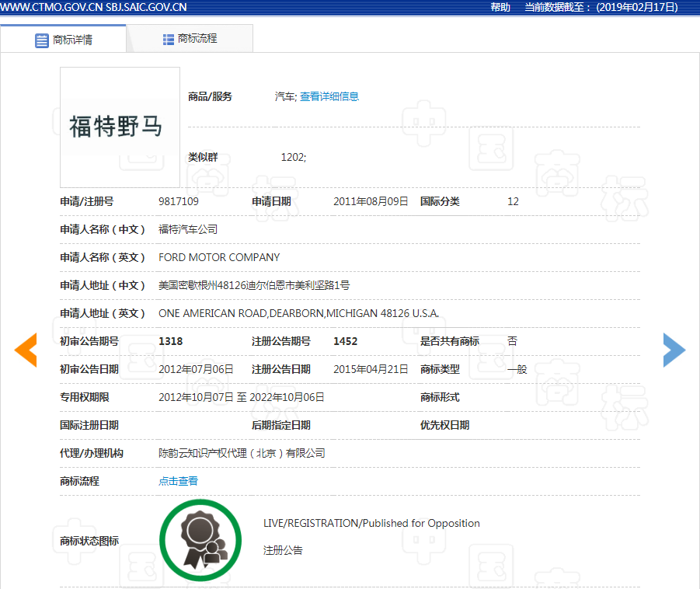The width and height of the screenshot is (700, 589).
Task: Click SBJ.SAIC.GOV.CN in the header
Action: click(x=146, y=7)
